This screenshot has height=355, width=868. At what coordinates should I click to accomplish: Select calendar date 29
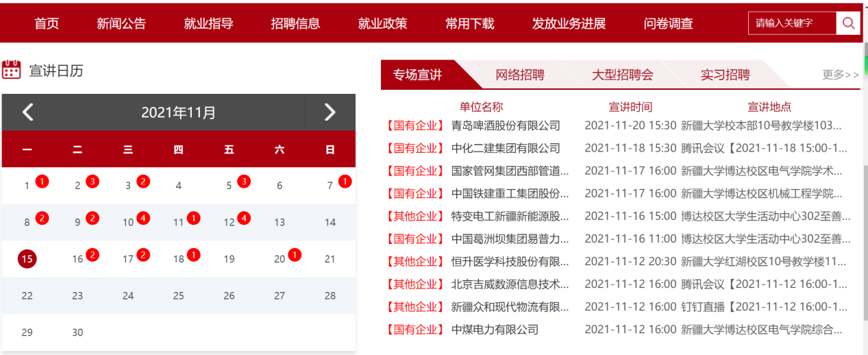pos(27,332)
